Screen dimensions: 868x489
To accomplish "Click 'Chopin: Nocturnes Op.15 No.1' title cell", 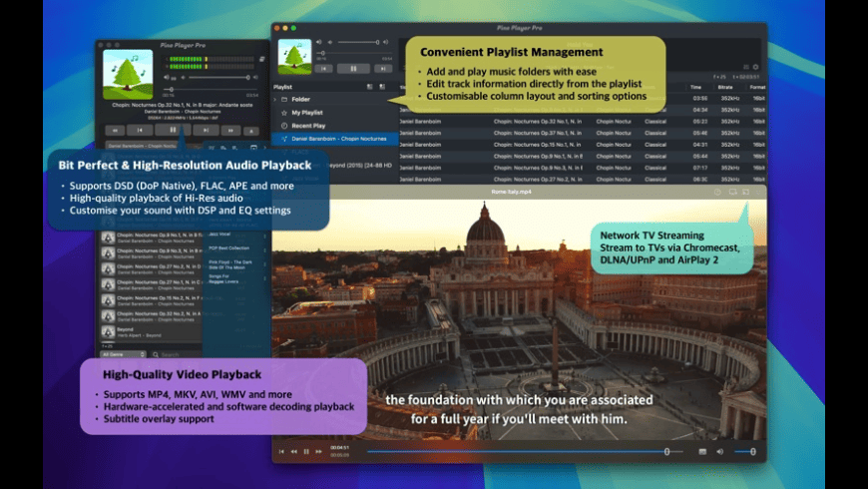I will tap(538, 145).
